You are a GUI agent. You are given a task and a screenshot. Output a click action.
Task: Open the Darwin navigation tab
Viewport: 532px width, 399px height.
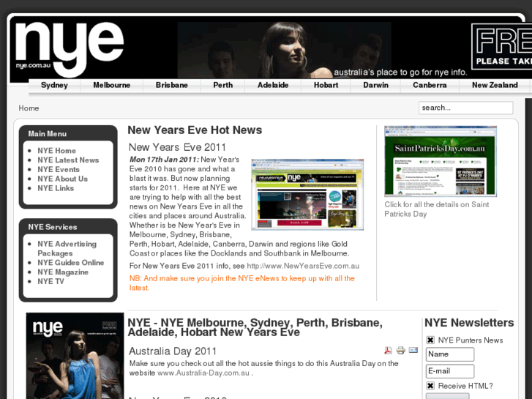375,85
